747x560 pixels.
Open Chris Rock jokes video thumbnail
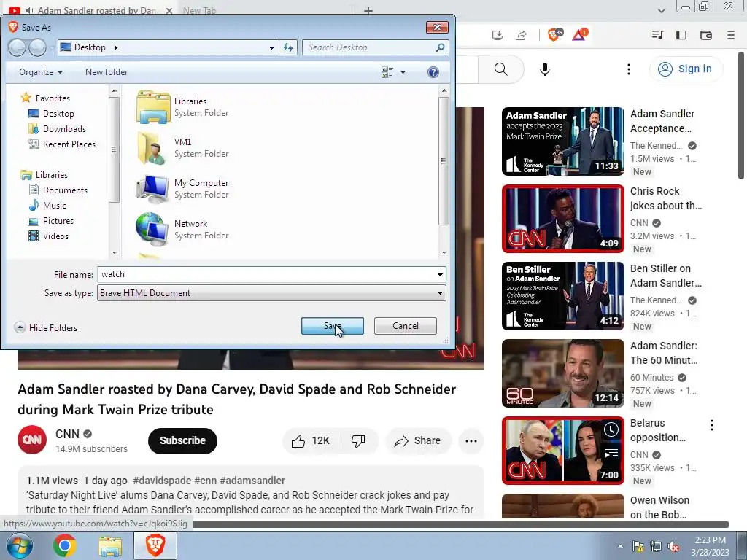(562, 219)
